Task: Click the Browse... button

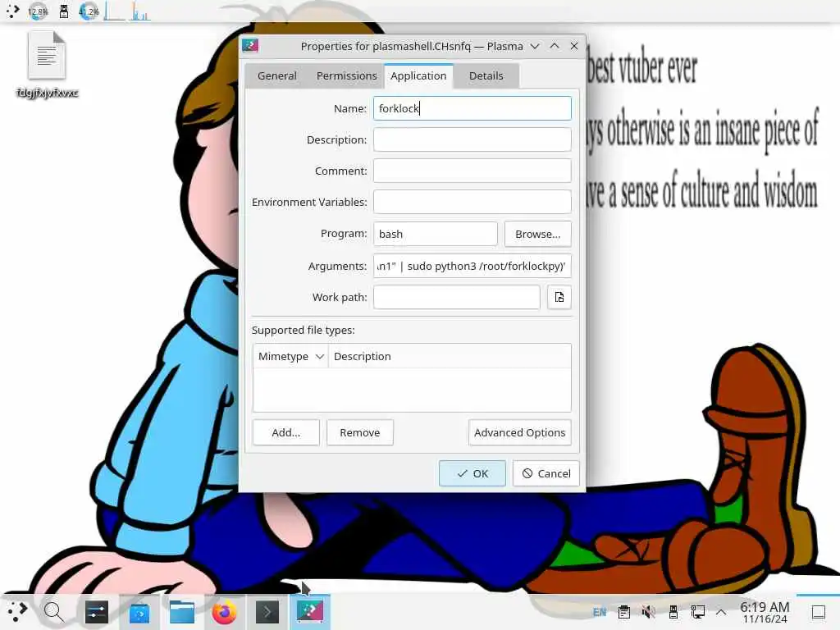Action: 538,234
